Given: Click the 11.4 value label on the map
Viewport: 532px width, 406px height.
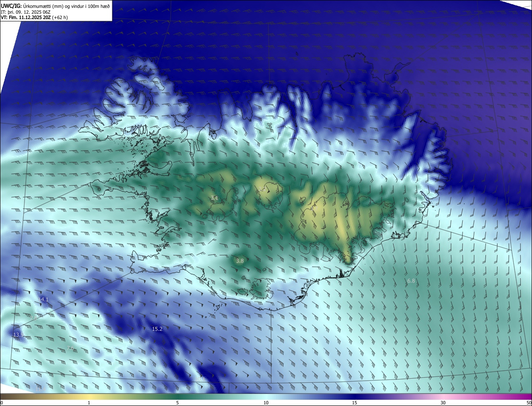Looking at the screenshot, I should (40, 389).
